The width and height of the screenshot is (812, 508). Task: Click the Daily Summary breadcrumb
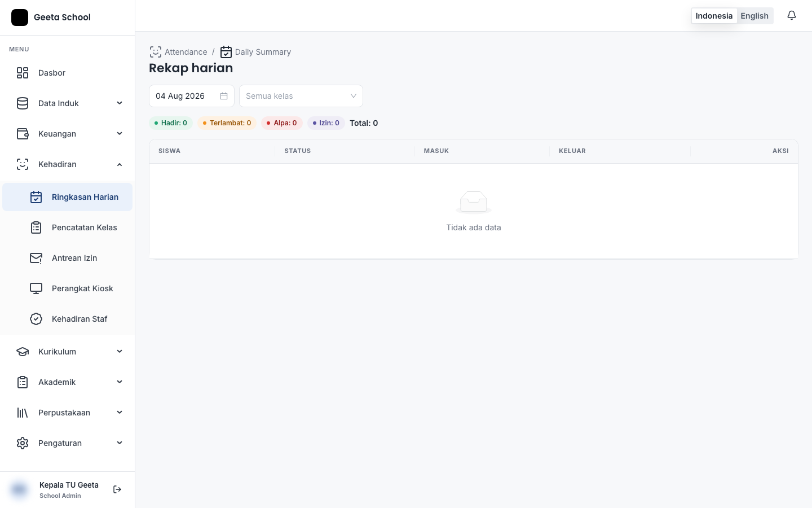[x=255, y=52]
